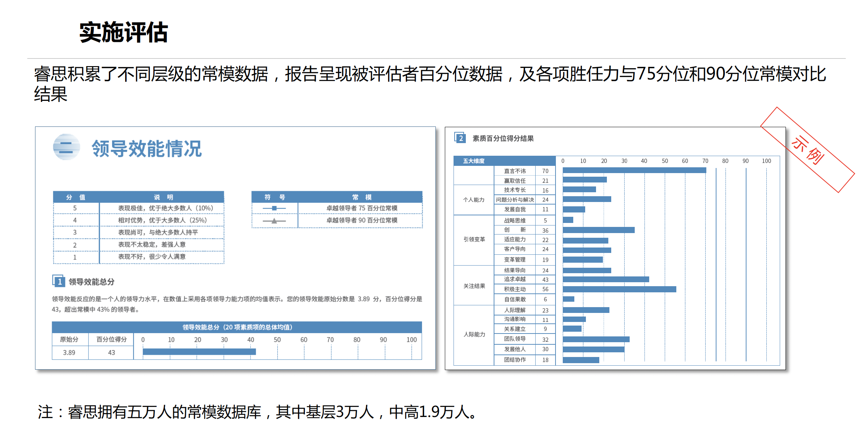Select the row 表现不太稳定，差强人意

pos(139,245)
